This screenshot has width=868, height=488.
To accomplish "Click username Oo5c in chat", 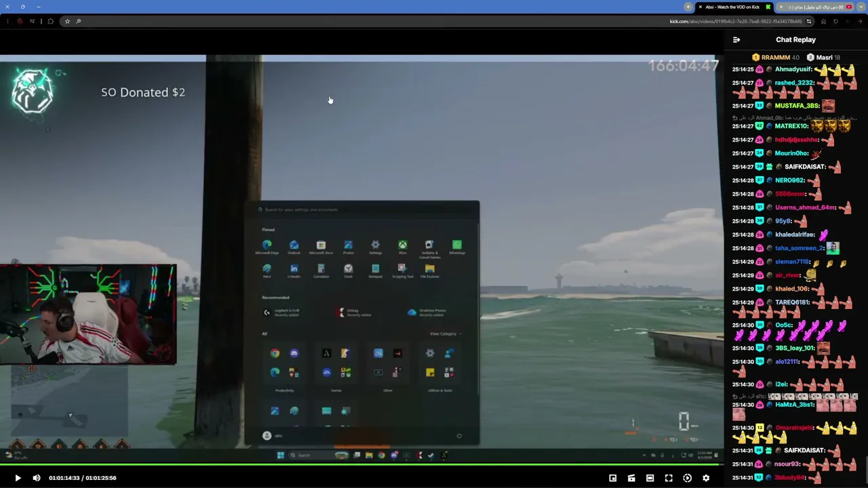I will 784,325.
